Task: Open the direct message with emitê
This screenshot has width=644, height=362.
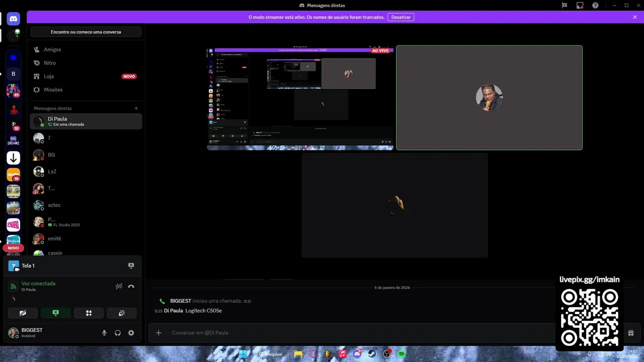Action: pyautogui.click(x=86, y=238)
